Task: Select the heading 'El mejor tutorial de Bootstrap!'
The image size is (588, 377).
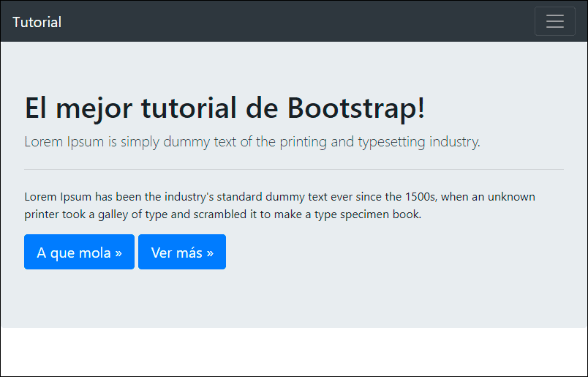Action: 225,108
